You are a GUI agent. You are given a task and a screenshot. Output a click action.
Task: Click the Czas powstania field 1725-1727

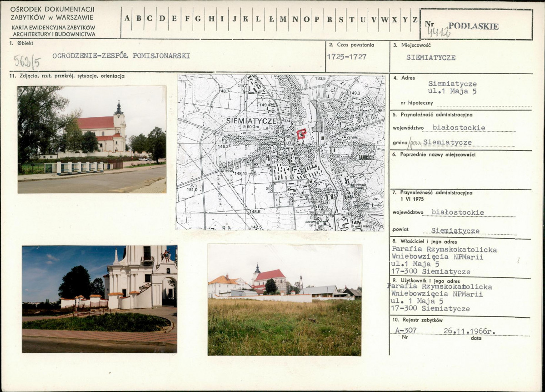pos(347,57)
